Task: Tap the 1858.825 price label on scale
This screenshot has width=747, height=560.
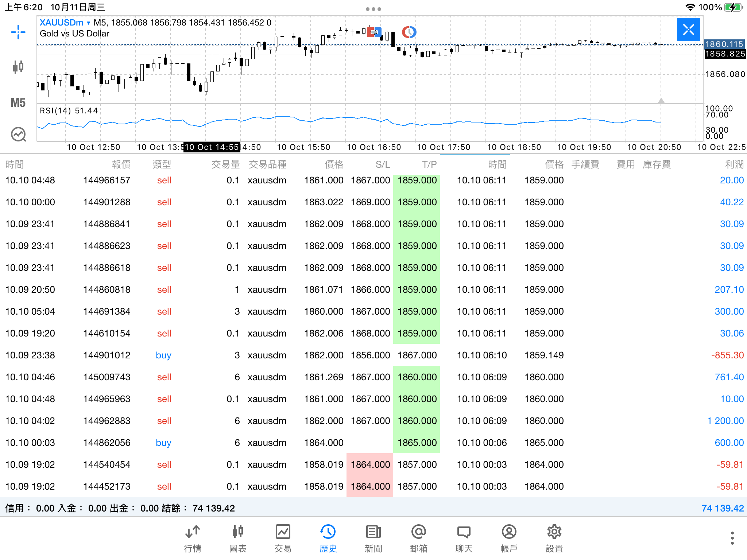Action: point(725,54)
